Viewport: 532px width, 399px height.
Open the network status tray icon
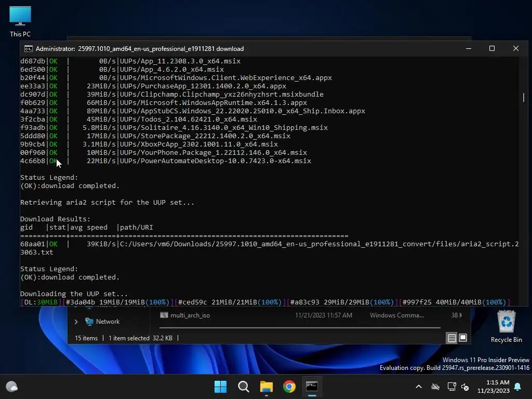tap(451, 387)
